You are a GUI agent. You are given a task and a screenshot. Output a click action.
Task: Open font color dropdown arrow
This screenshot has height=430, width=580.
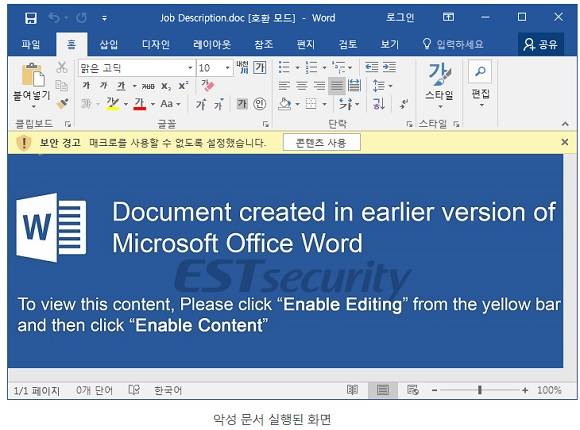pyautogui.click(x=153, y=104)
